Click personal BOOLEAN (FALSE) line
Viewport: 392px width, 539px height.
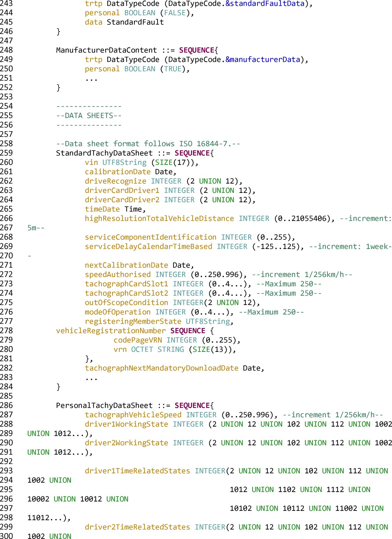click(x=139, y=13)
